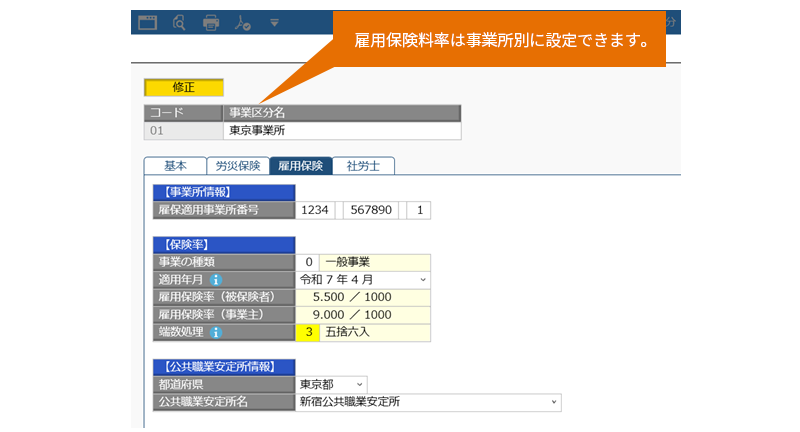Click the yellow 修正 button
Screen dimensions: 800x432
(x=184, y=87)
